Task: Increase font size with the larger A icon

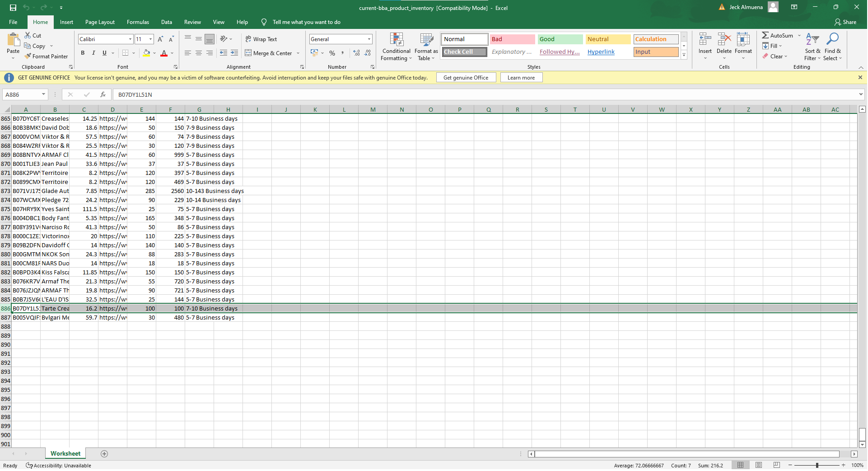Action: (x=160, y=39)
